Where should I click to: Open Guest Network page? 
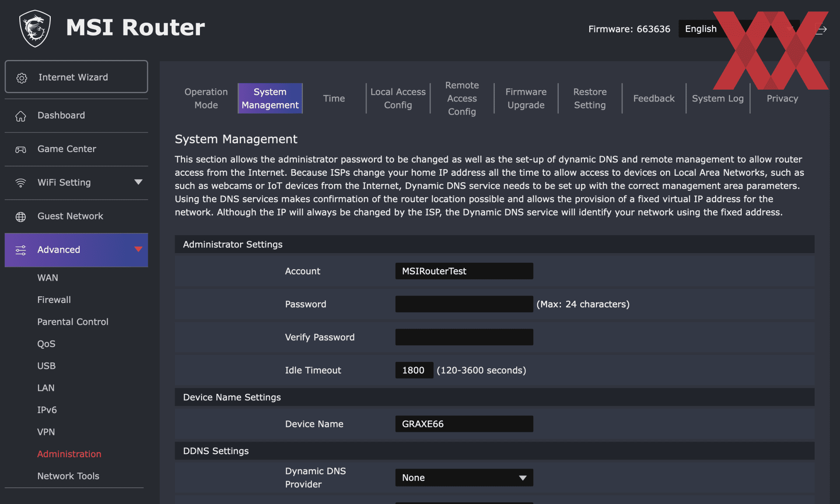76,216
